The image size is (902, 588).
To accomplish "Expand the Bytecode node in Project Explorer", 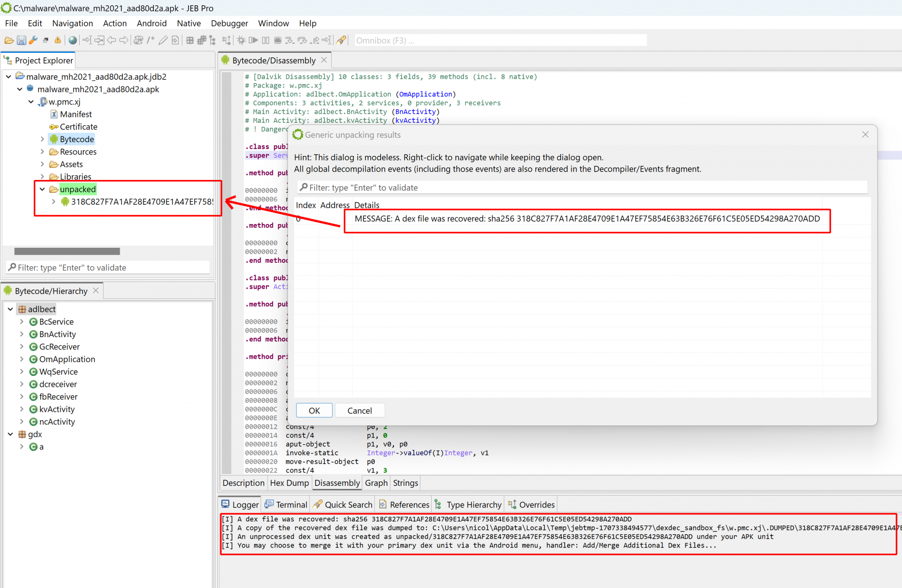I will tap(42, 139).
